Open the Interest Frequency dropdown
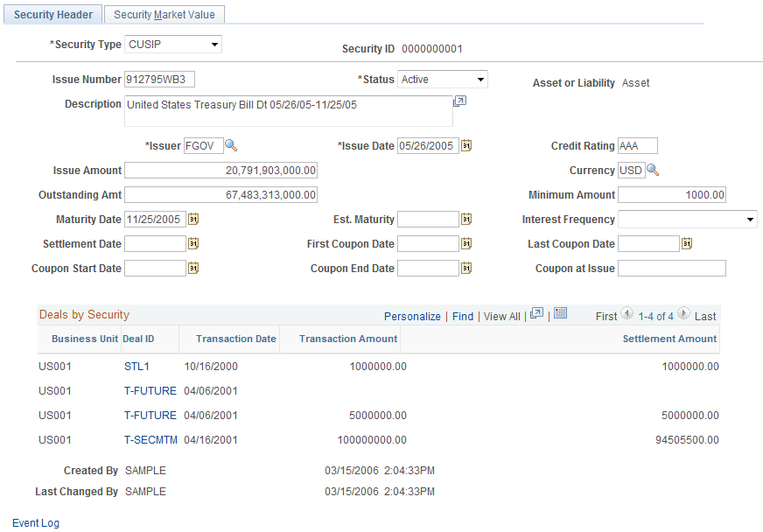Viewport: 763px width, 532px height. [748, 219]
